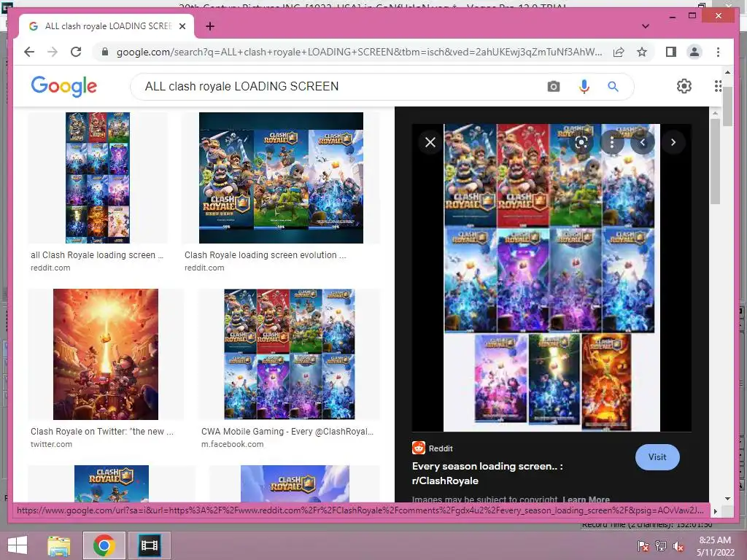Show the next image in preview
Screen dimensions: 747x560
tap(673, 142)
